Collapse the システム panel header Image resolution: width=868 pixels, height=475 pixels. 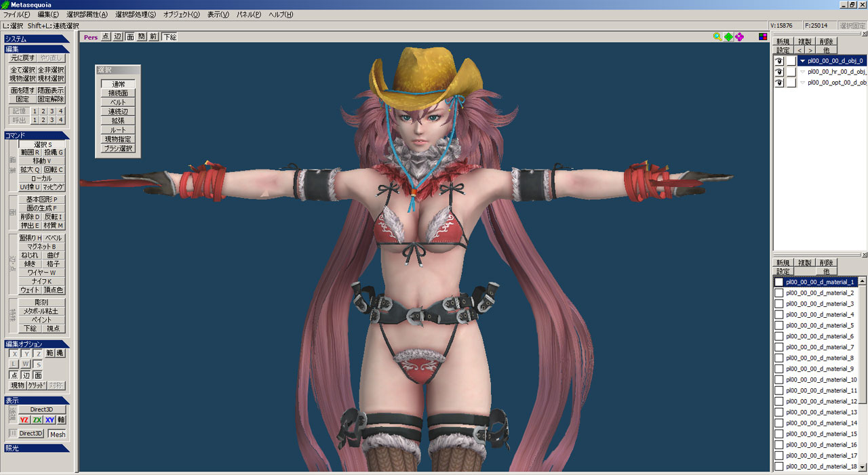point(37,39)
